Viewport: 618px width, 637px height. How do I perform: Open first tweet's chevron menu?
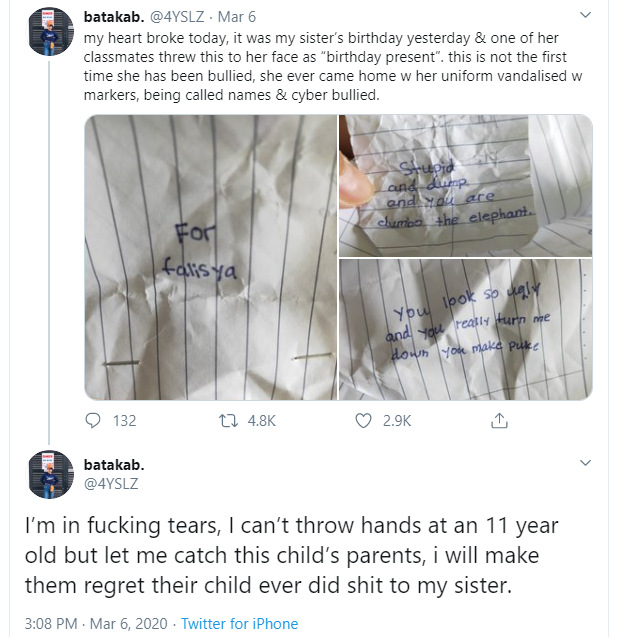pyautogui.click(x=585, y=17)
